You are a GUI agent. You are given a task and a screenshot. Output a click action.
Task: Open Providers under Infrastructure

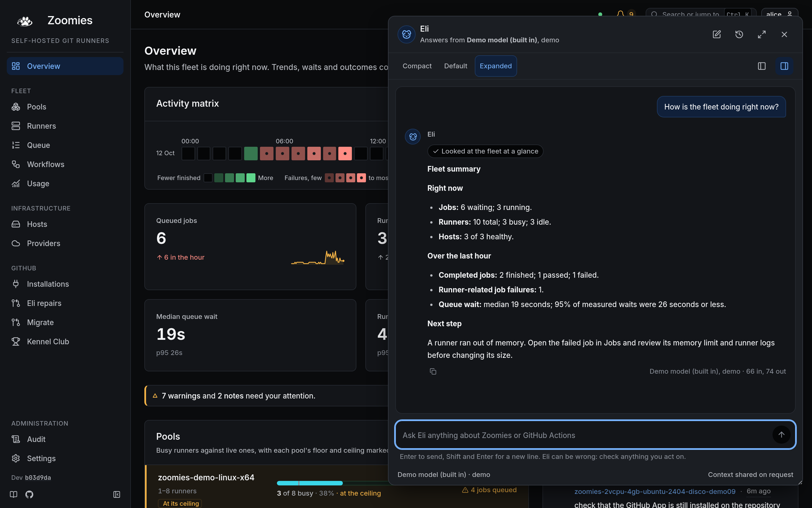pos(65,243)
